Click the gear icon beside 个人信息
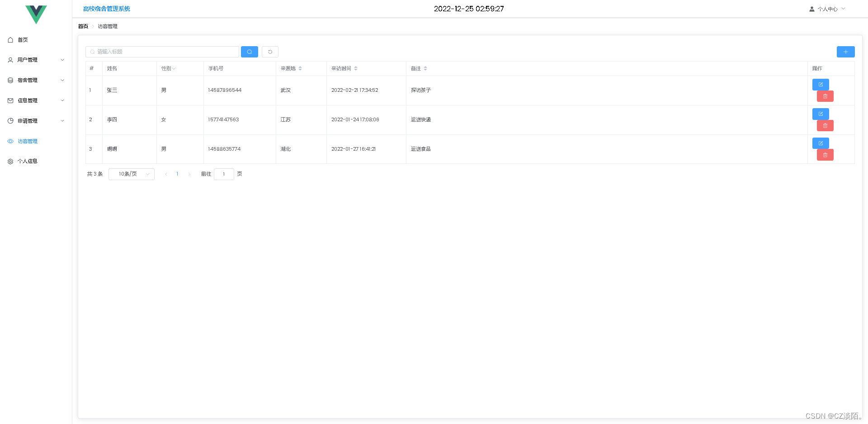Viewport: 868px width, 424px height. point(10,162)
